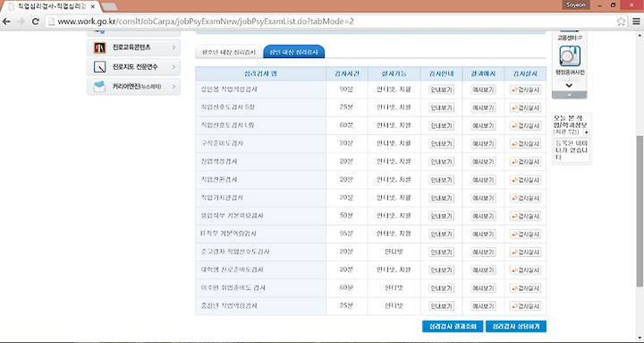Viewport: 644px width, 343px height.
Task: Click the 진로교육콘텐츠 menu label
Action: [131, 47]
